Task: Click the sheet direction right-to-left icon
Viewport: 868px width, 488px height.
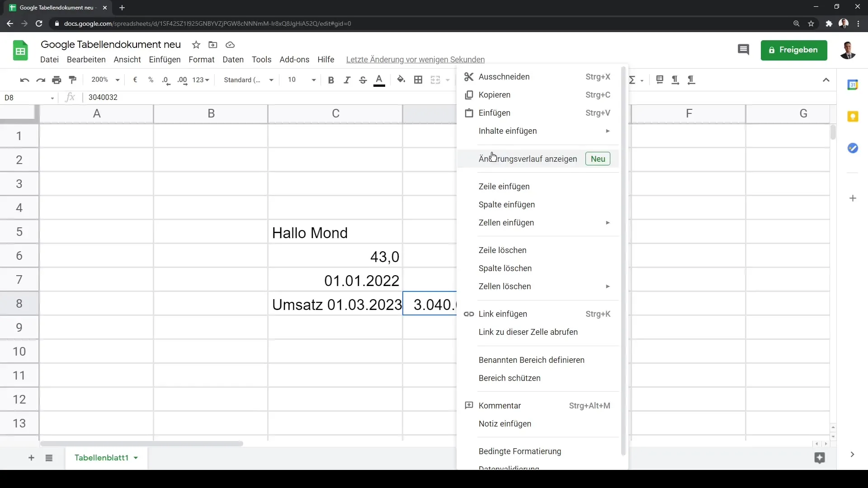Action: click(660, 80)
